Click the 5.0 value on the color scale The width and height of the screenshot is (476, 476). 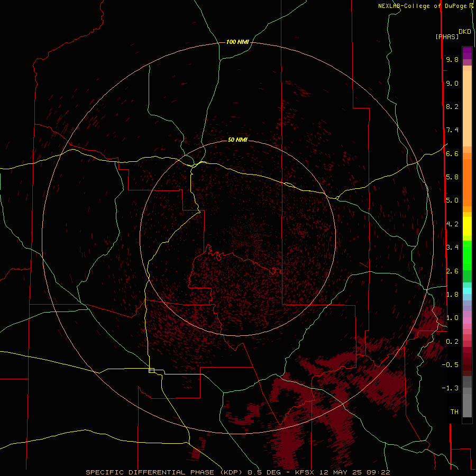click(x=452, y=200)
